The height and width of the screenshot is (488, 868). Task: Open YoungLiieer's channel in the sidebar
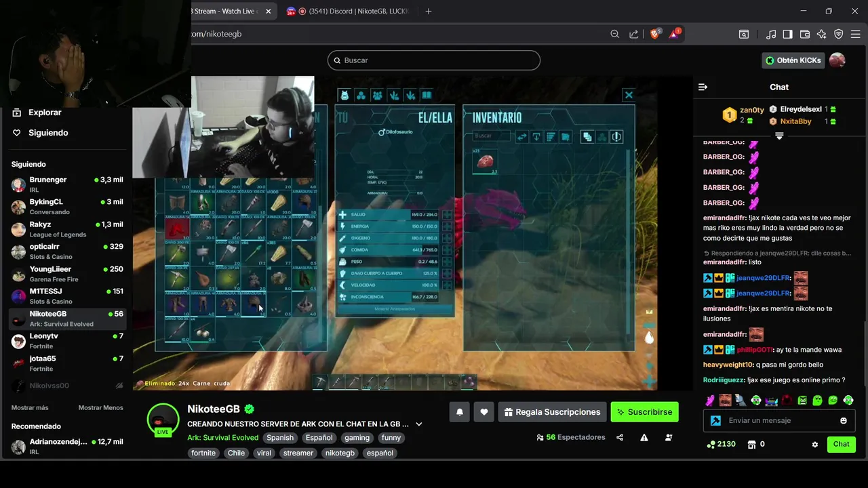67,274
